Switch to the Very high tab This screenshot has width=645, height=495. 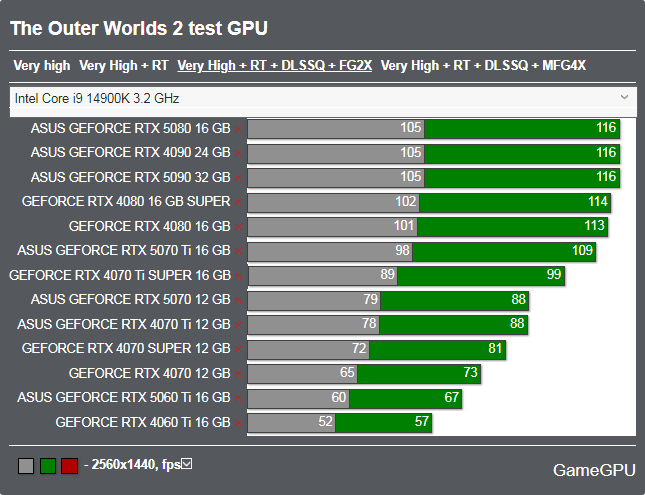pos(42,66)
